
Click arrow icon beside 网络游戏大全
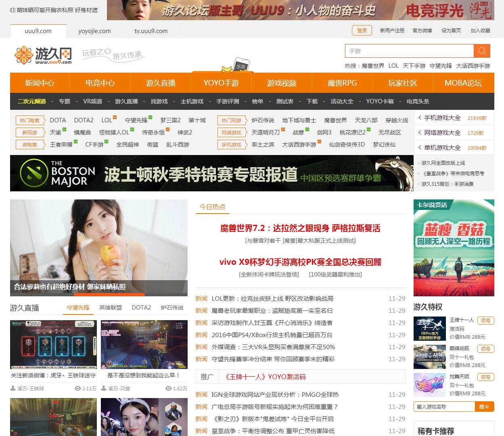point(420,132)
